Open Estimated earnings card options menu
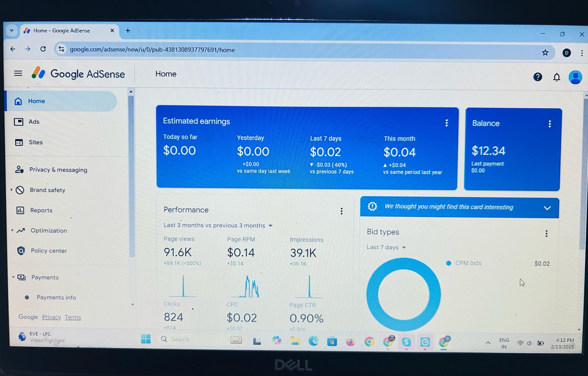 (446, 123)
